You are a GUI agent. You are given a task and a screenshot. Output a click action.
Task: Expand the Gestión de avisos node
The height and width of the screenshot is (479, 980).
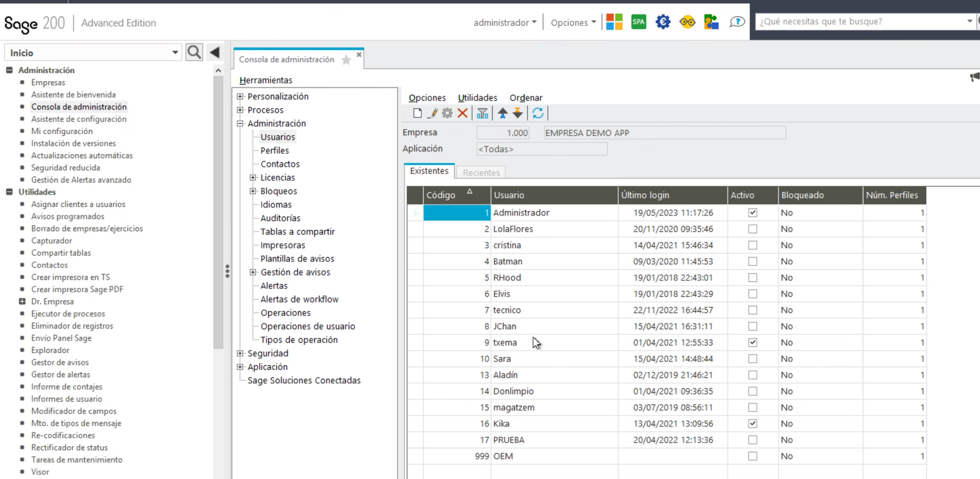[253, 273]
